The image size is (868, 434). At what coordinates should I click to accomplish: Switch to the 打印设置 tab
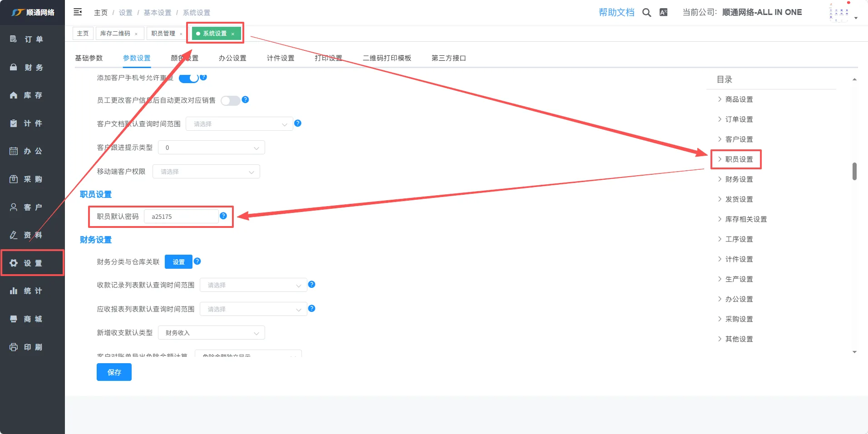click(328, 58)
